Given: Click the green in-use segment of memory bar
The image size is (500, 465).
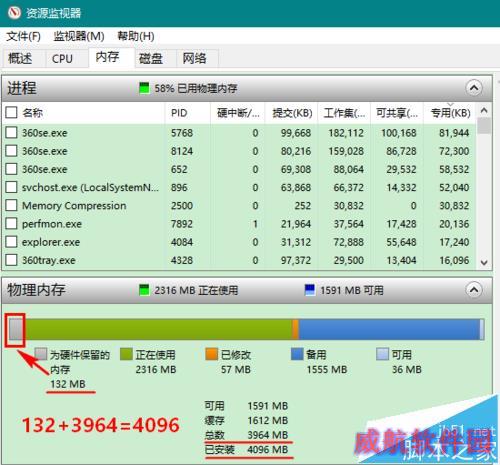Looking at the screenshot, I should pos(158,329).
